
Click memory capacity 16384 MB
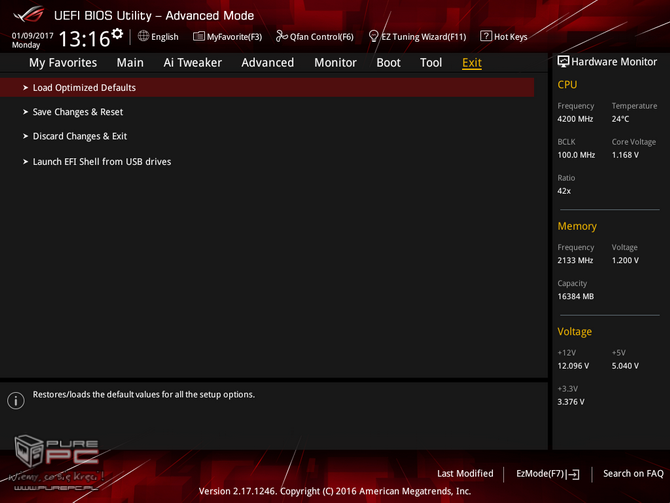pos(576,296)
